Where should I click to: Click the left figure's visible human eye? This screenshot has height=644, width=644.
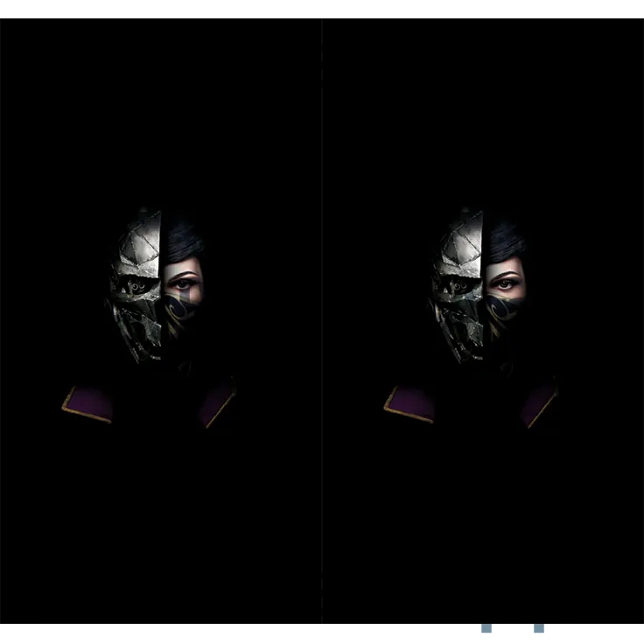pos(181,283)
